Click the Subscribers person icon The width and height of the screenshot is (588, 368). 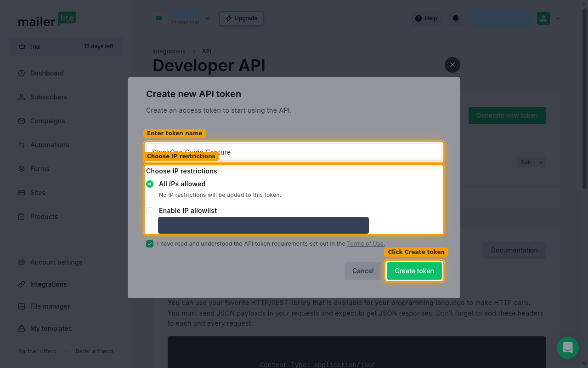(22, 97)
